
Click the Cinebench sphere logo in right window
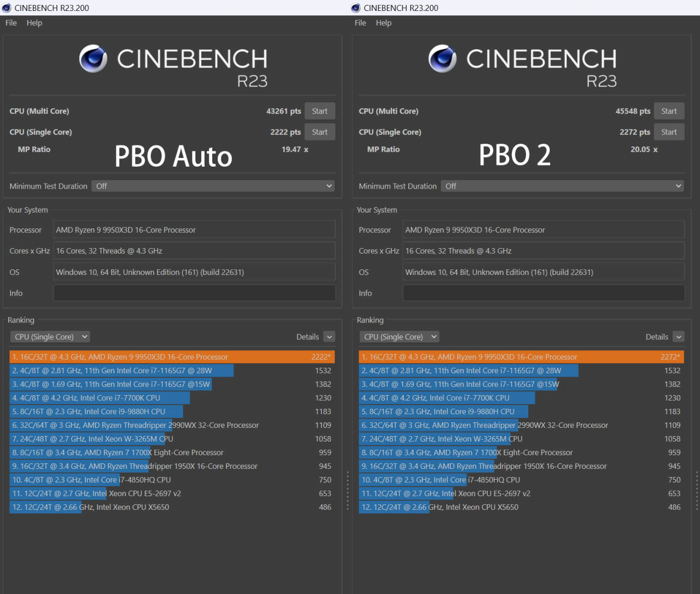pyautogui.click(x=442, y=58)
